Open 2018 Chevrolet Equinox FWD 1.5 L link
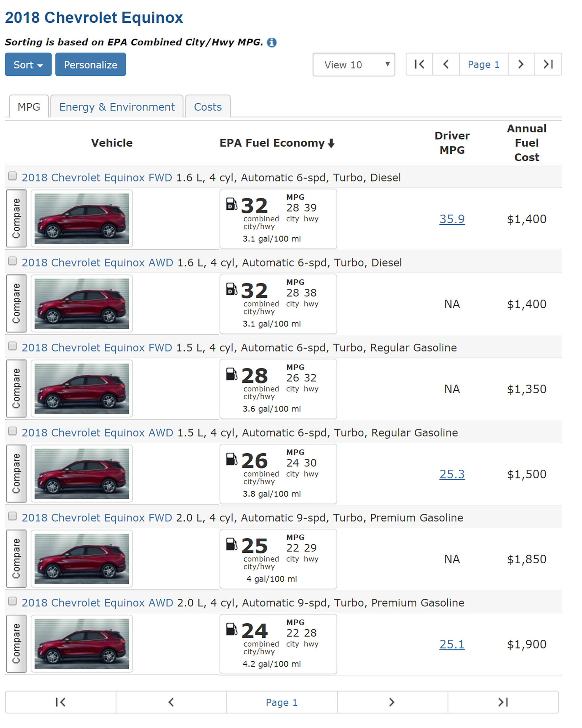 click(97, 348)
